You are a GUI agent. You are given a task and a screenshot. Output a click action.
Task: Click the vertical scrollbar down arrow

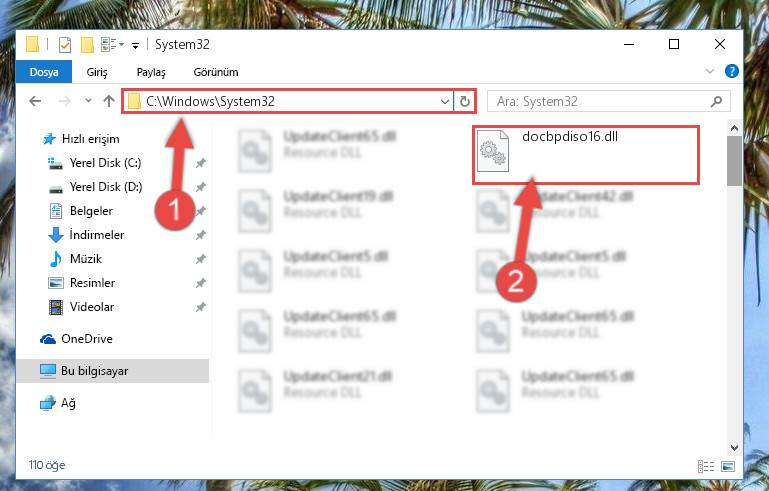[x=734, y=447]
